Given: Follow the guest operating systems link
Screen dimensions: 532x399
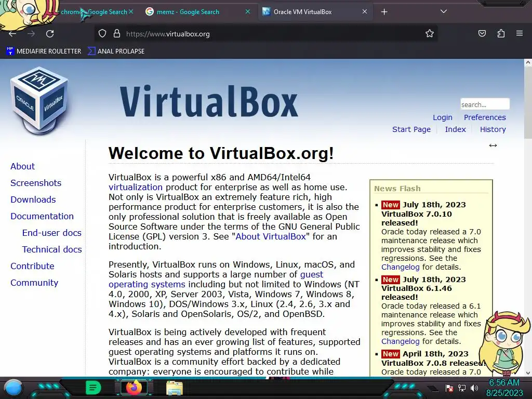Looking at the screenshot, I should point(216,279).
